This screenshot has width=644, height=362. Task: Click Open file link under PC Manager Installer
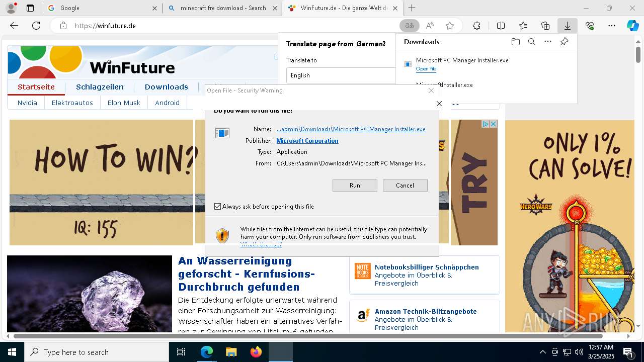(x=426, y=69)
